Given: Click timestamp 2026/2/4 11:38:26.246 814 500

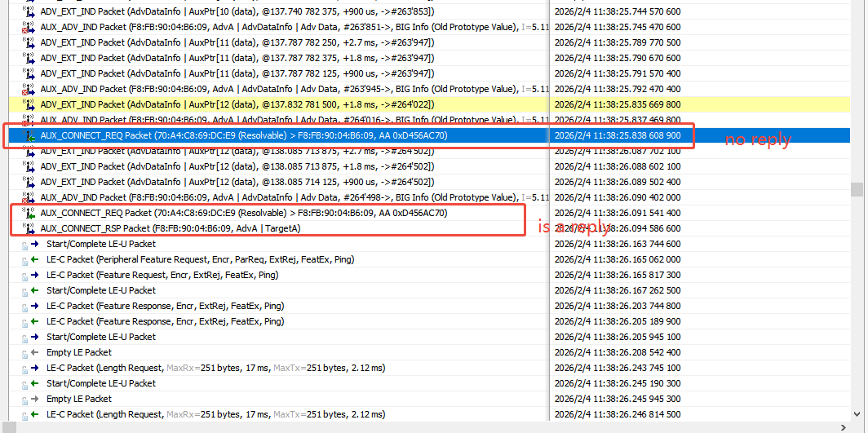Looking at the screenshot, I should (618, 414).
